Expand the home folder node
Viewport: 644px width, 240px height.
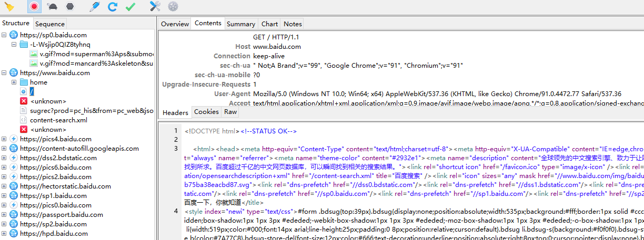[14, 82]
